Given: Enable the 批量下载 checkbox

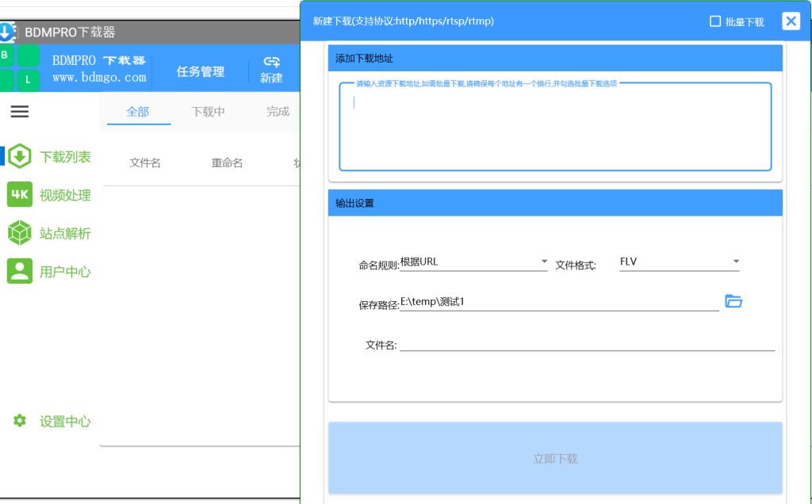Looking at the screenshot, I should click(x=715, y=21).
